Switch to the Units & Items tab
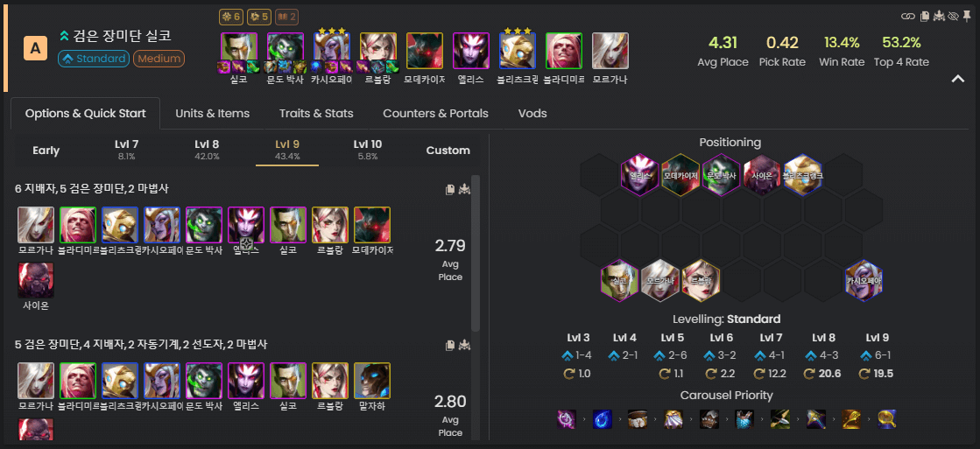The image size is (980, 449). (x=213, y=114)
